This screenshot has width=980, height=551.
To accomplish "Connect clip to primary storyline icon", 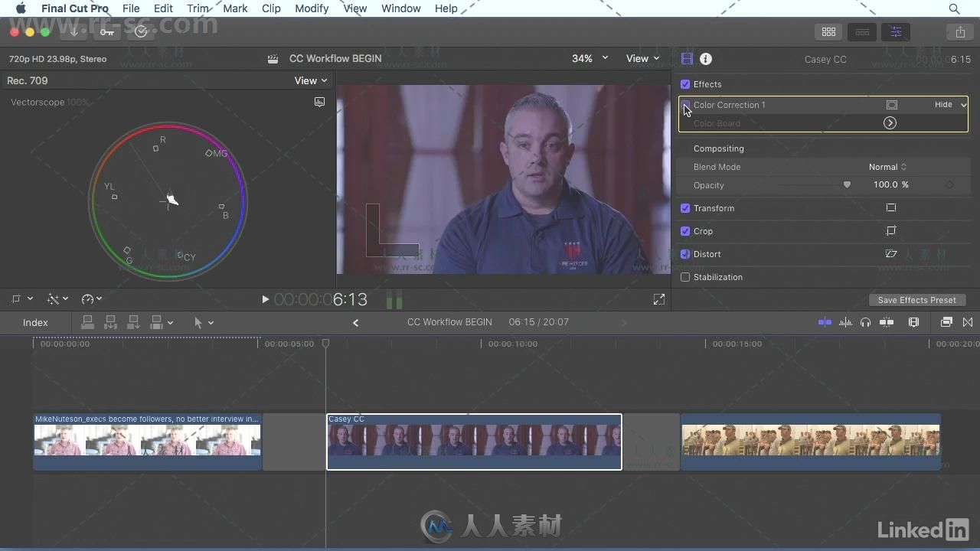I will [x=87, y=323].
